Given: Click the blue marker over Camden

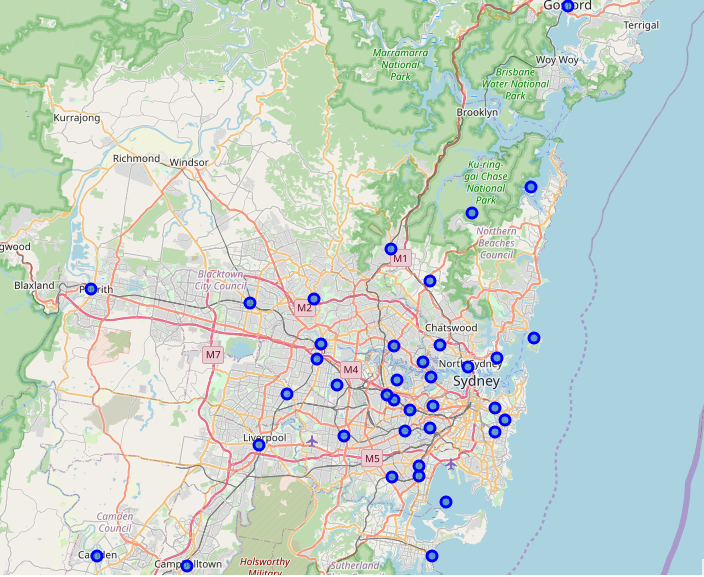Looking at the screenshot, I should point(97,556).
